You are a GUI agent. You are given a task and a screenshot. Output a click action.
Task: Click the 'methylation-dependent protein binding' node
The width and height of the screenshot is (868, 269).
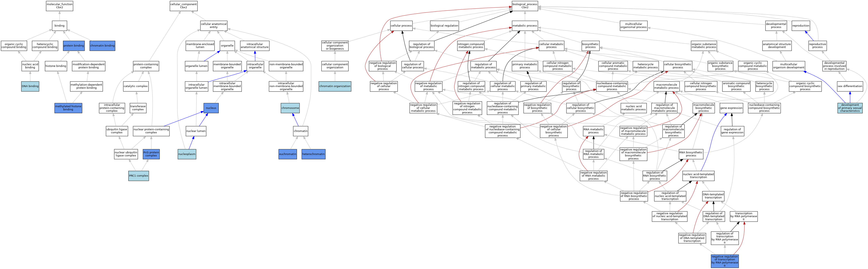87,86
